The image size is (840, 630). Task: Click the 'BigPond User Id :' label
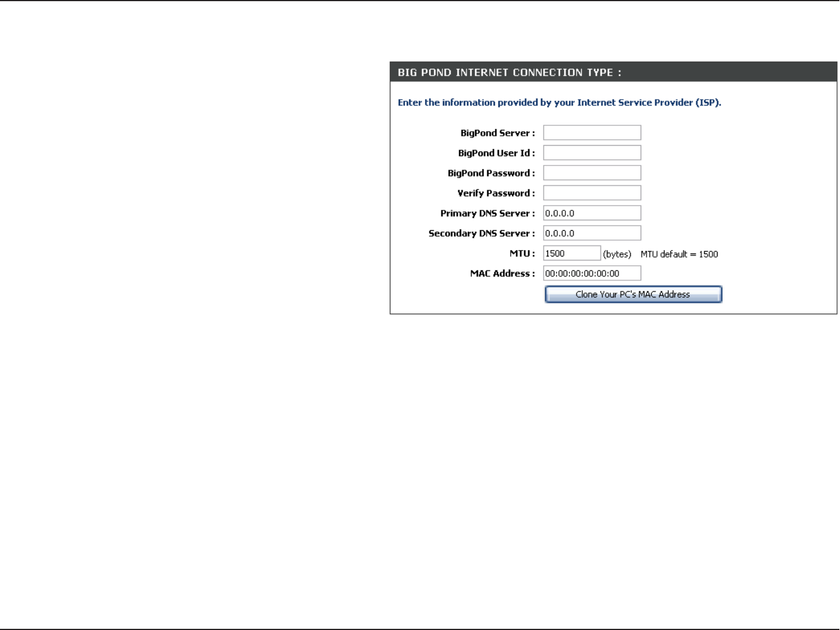(497, 153)
